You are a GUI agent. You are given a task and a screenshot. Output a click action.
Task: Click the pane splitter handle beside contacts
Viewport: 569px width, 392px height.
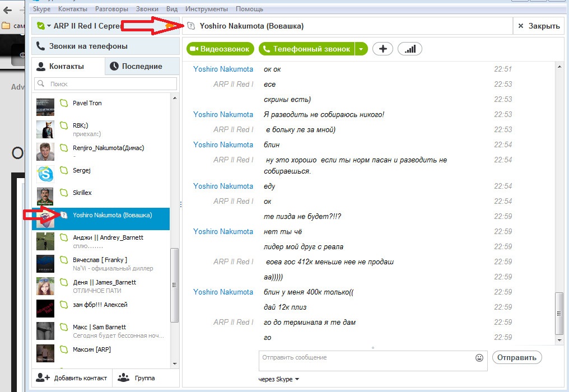tap(181, 204)
